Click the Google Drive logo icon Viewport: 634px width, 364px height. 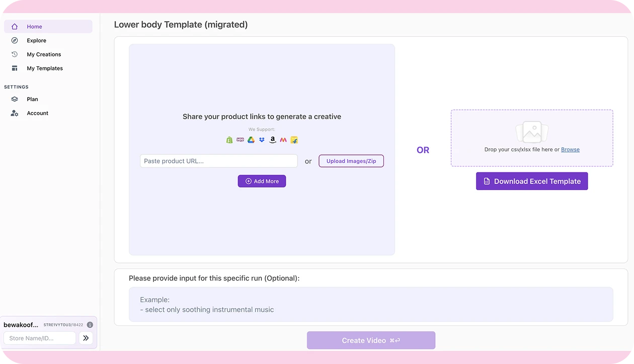[x=251, y=140]
